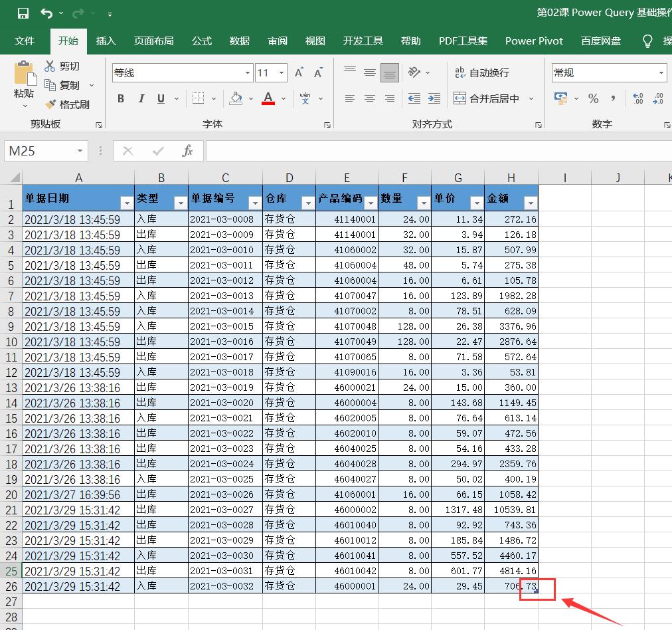Toggle italic formatting

tap(141, 98)
